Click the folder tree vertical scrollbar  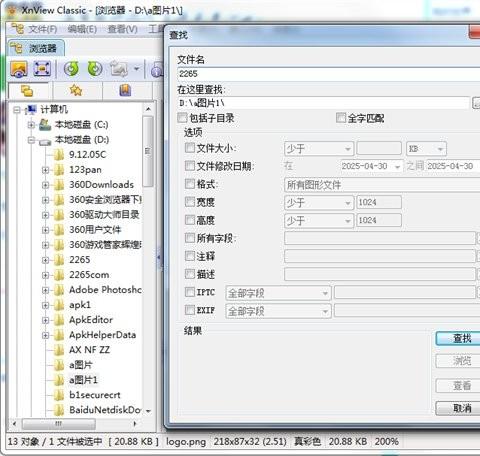tap(148, 151)
